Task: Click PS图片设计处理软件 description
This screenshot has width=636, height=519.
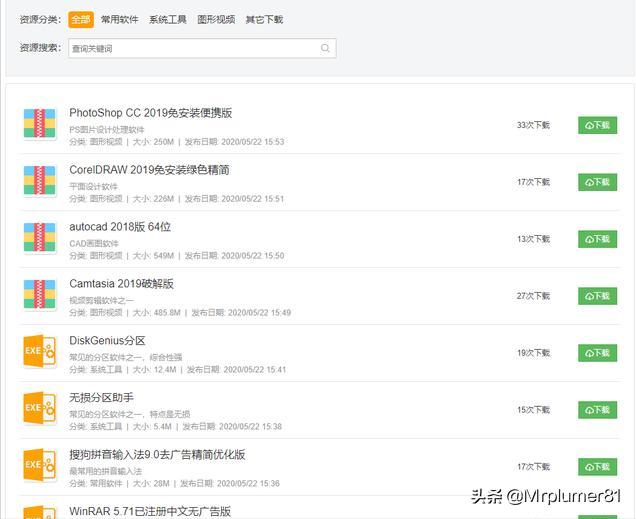Action: coord(107,130)
